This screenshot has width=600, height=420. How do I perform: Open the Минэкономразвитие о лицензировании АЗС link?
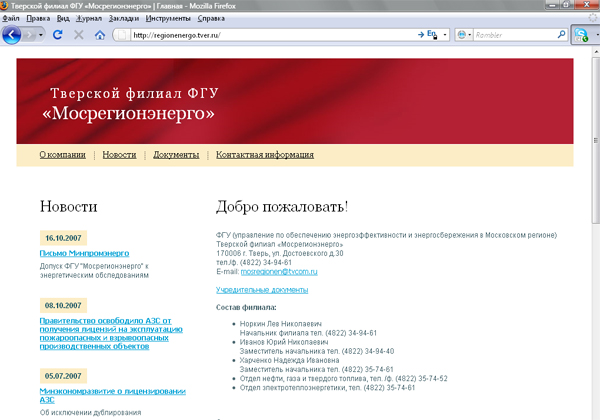pyautogui.click(x=112, y=395)
